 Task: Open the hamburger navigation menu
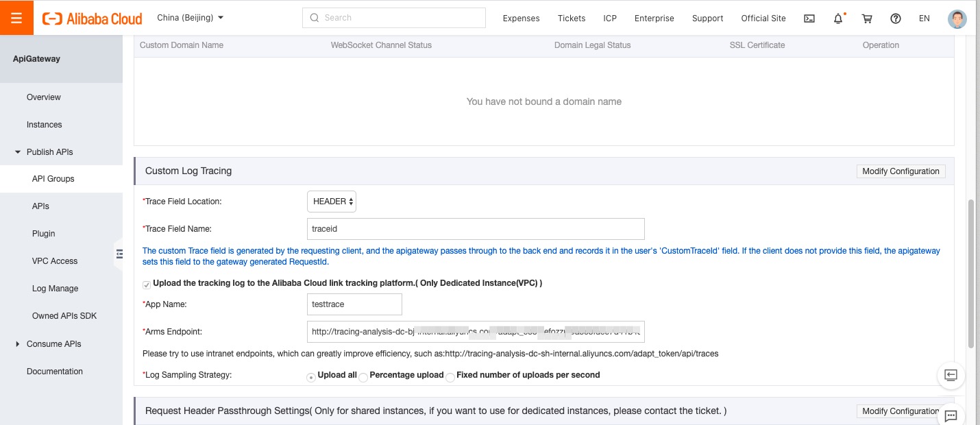tap(16, 18)
